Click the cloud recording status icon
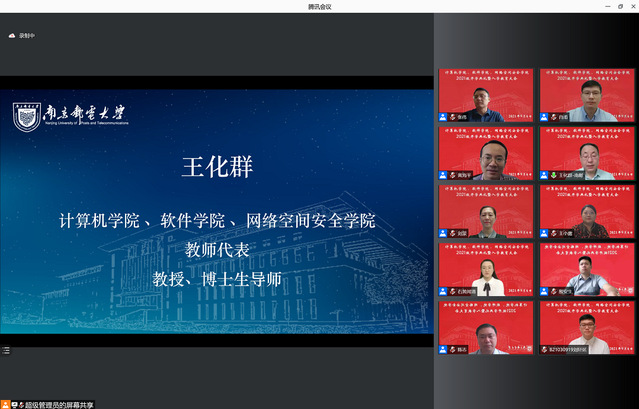Viewport: 639px width, 409px height. [x=12, y=36]
